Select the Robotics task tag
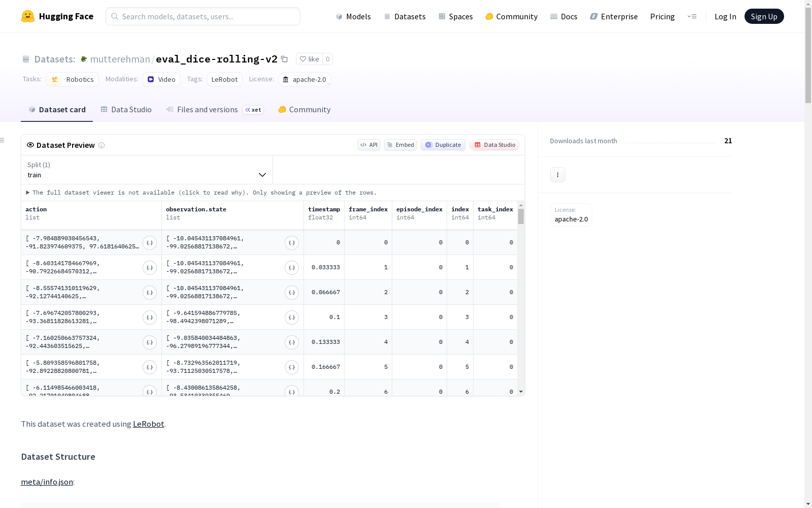The height and width of the screenshot is (508, 812). click(72, 79)
